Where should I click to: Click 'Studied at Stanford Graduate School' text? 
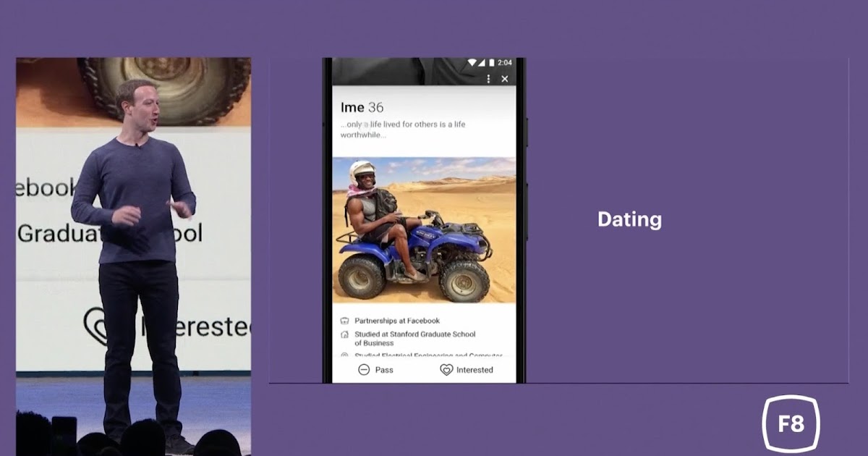[415, 334]
